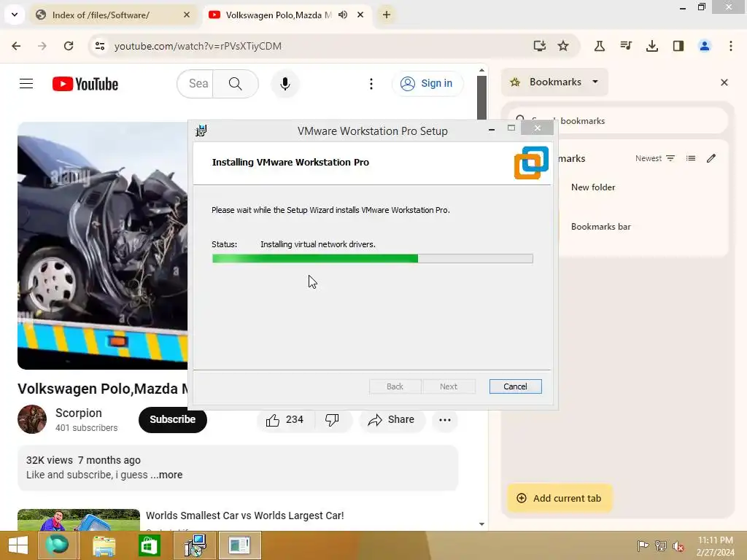Bookmark this page with star icon
Image resolution: width=747 pixels, height=560 pixels.
tap(563, 46)
